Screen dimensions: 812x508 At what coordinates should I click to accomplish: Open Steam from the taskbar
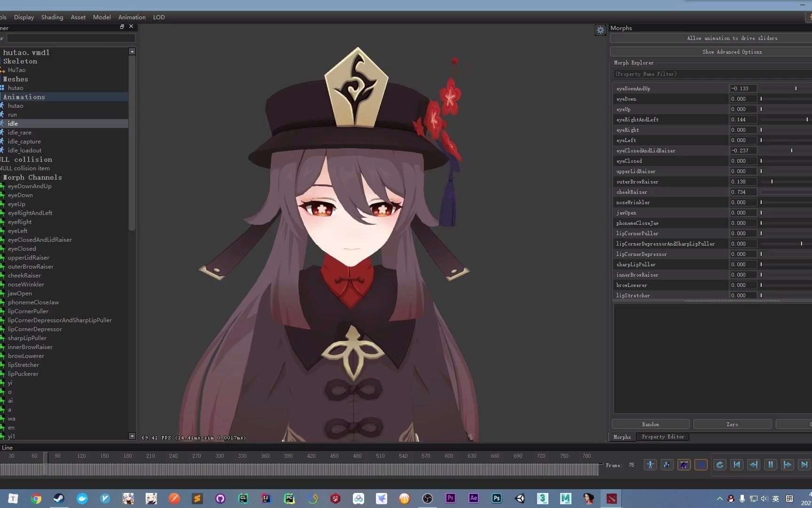(59, 499)
